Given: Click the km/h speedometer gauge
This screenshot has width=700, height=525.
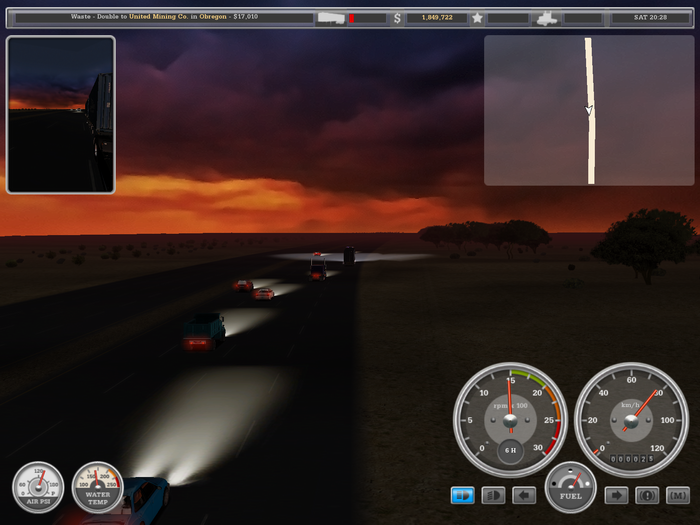Looking at the screenshot, I should 631,420.
